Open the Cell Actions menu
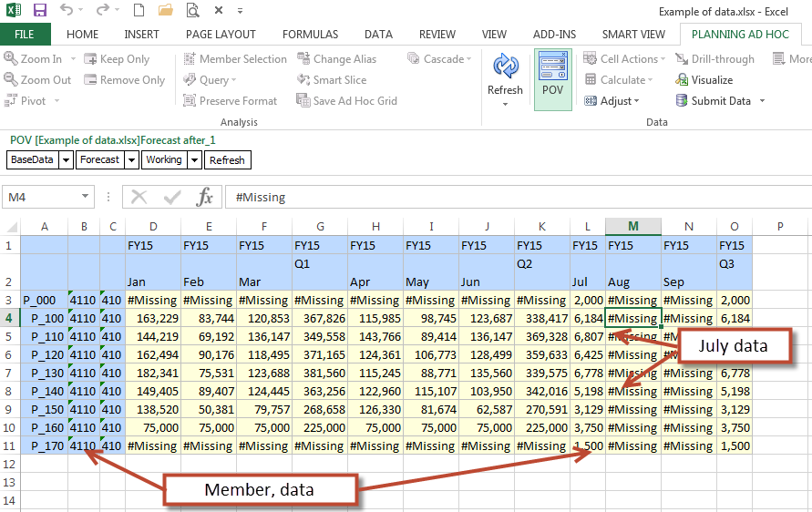The image size is (812, 512). pos(624,59)
